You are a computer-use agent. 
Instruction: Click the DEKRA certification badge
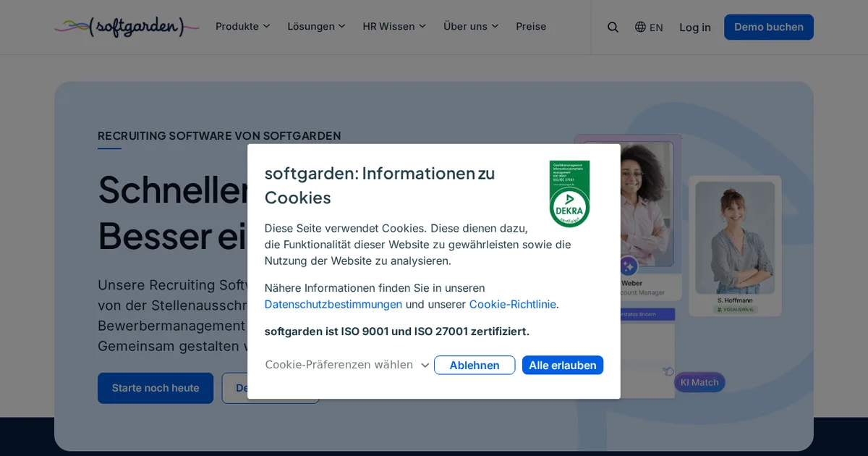[x=569, y=194]
